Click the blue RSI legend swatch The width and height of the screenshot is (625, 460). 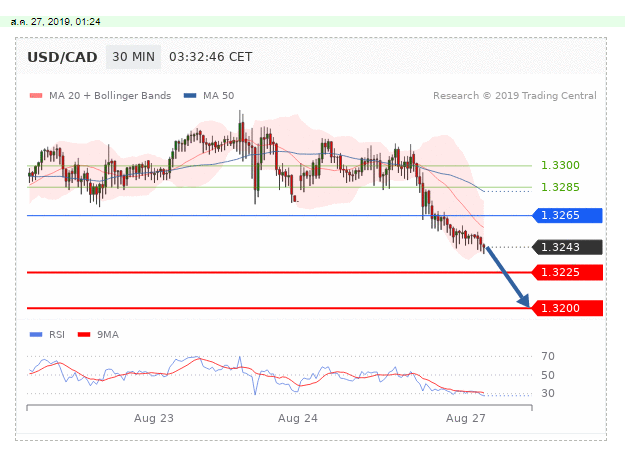pyautogui.click(x=36, y=334)
